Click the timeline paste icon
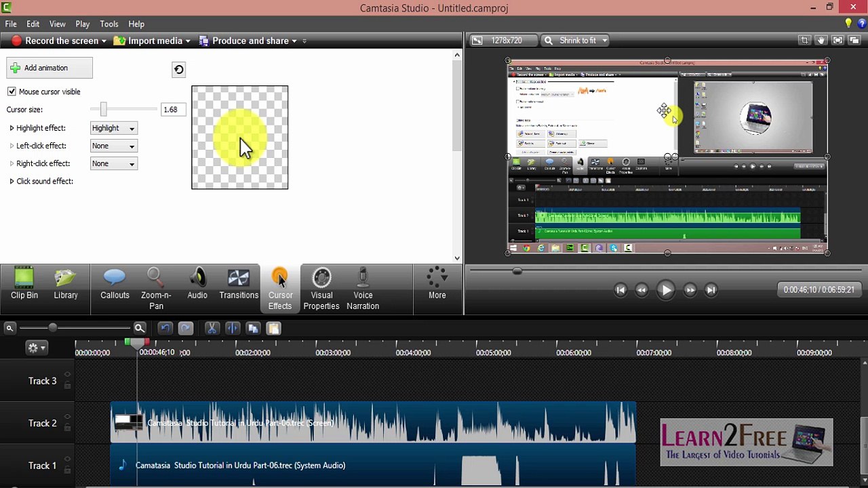 click(x=273, y=328)
